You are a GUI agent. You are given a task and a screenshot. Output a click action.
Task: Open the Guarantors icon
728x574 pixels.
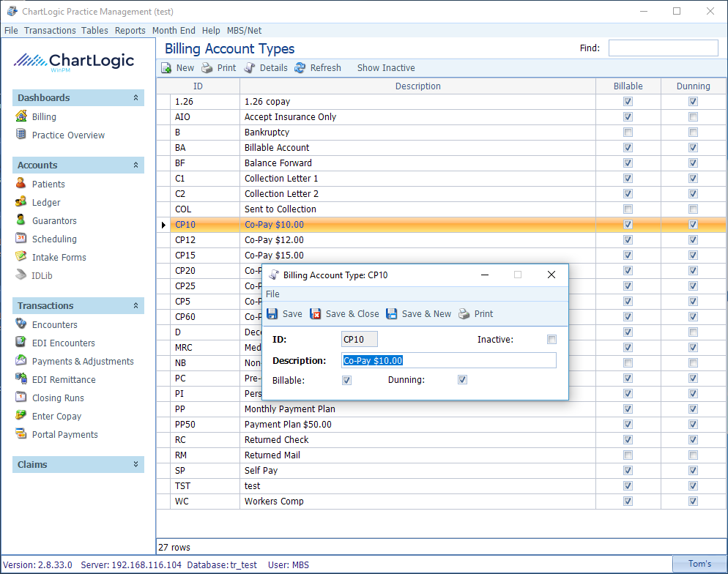coord(21,220)
